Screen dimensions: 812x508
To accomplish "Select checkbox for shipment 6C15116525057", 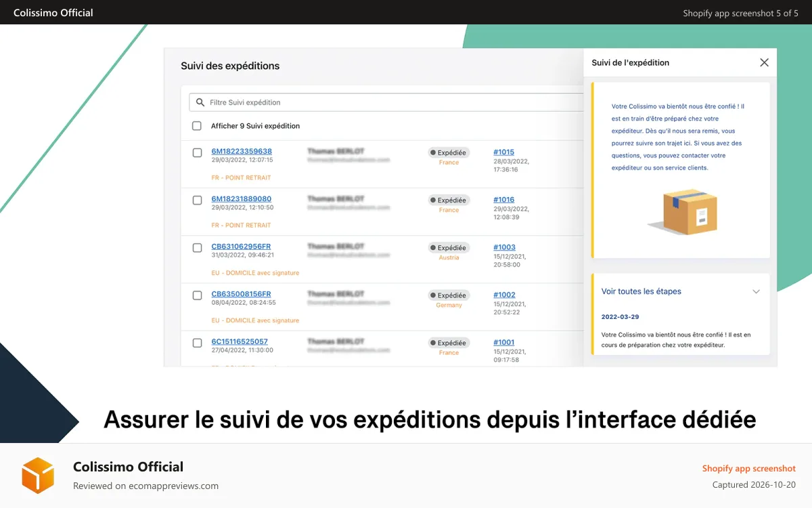I will (x=198, y=343).
